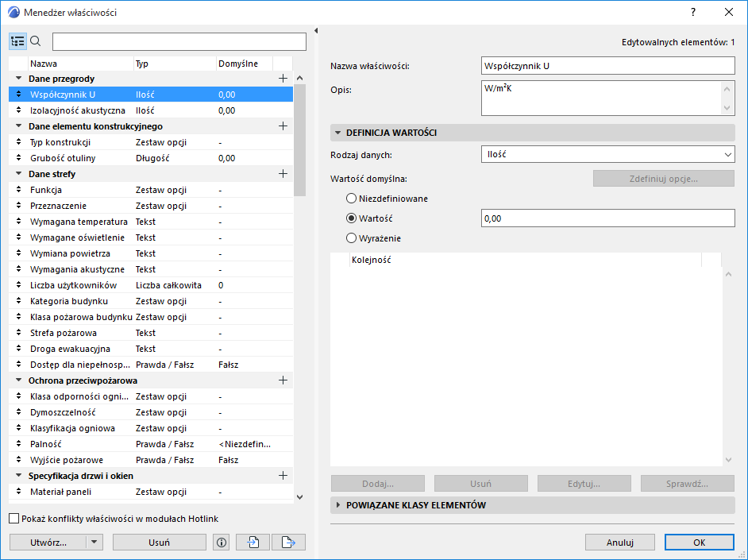Collapse the DEFINICJA WARTOŚCI section
This screenshot has width=748, height=560.
click(337, 133)
